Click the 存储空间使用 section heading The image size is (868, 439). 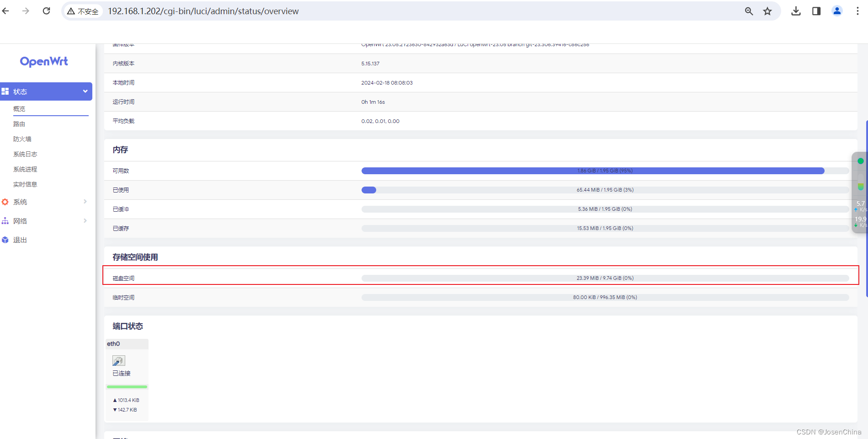coord(135,257)
